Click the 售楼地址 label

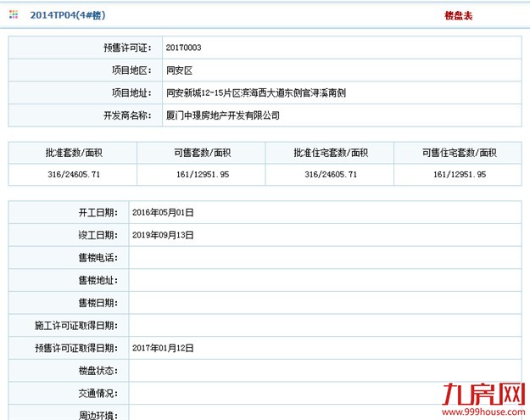(x=98, y=280)
